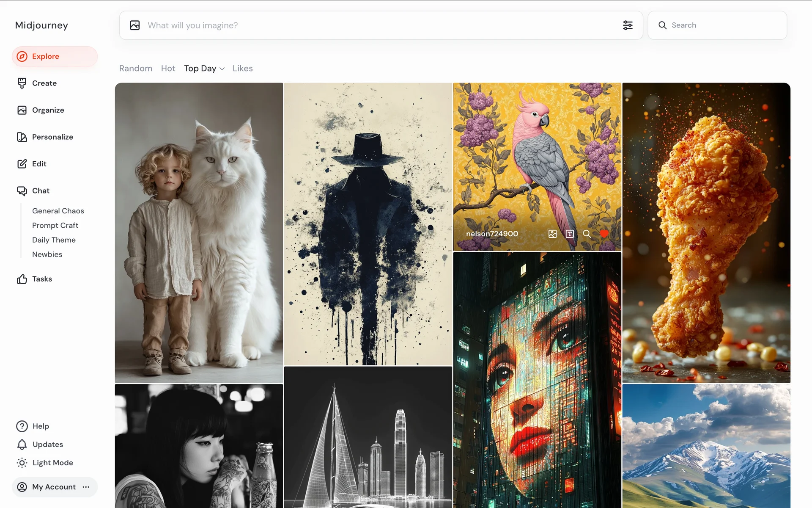Unlike the parrot image with red heart
Viewport: 812px width, 508px height.
pos(604,234)
